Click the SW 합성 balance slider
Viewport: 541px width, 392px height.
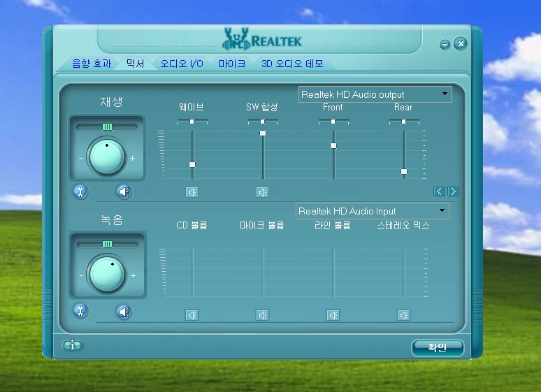point(263,122)
